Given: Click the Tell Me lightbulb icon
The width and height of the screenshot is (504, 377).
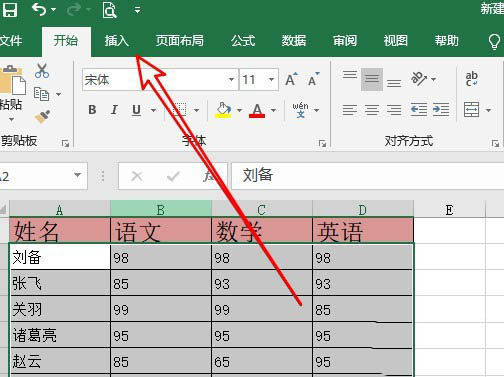Looking at the screenshot, I should click(x=494, y=41).
